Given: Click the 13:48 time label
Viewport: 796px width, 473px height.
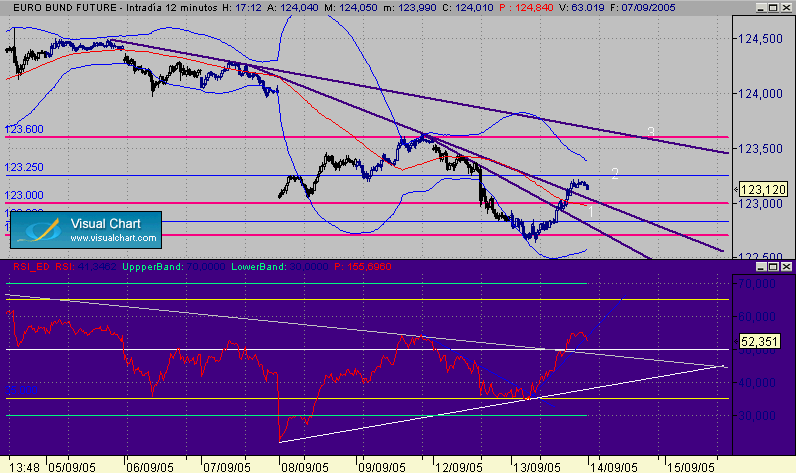Looking at the screenshot, I should (25, 466).
